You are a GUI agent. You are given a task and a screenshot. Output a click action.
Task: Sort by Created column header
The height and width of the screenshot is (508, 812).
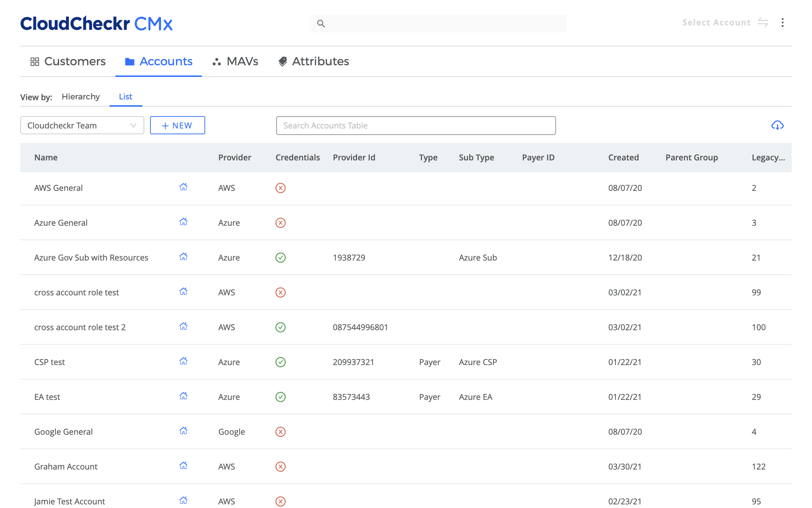click(x=623, y=157)
